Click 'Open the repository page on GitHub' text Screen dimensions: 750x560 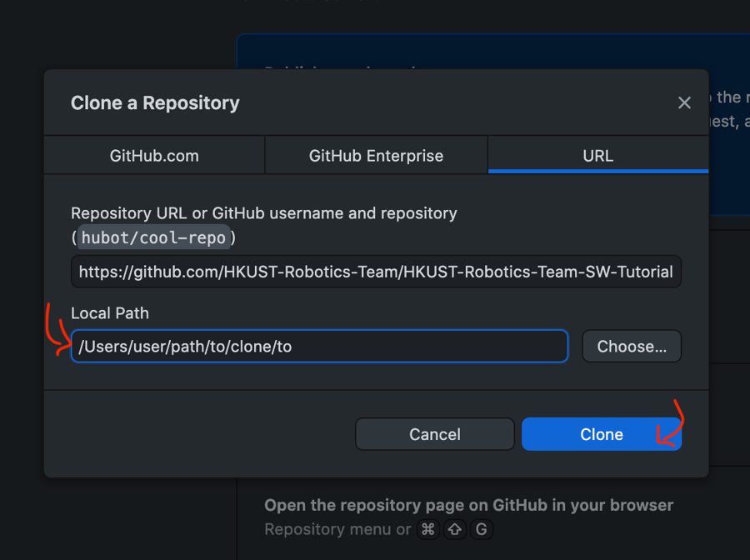point(468,505)
